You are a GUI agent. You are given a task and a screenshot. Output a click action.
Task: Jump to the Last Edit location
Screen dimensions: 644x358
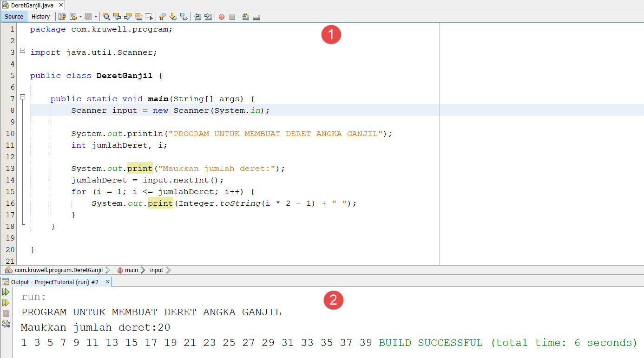coord(62,17)
